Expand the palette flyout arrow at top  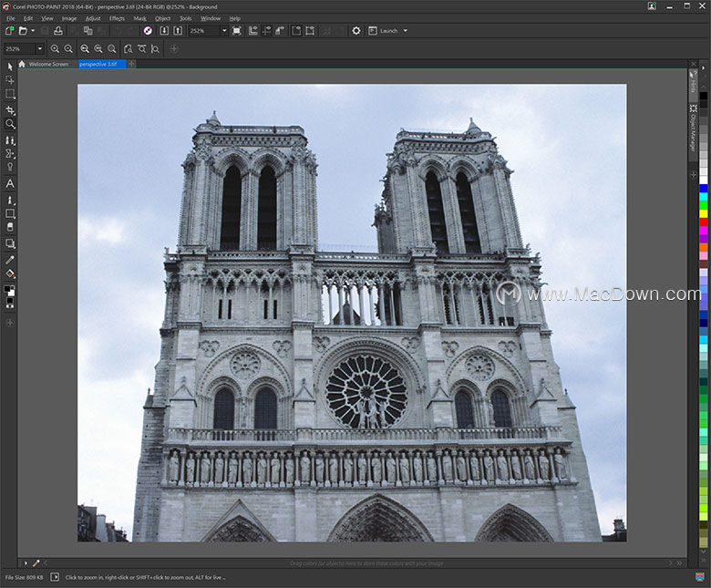point(704,68)
